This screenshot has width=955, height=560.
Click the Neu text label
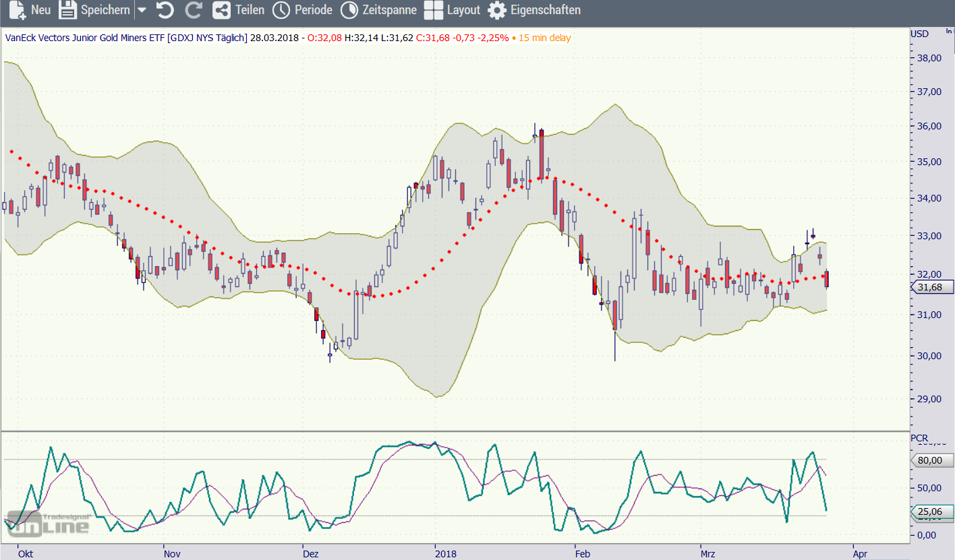coord(40,10)
